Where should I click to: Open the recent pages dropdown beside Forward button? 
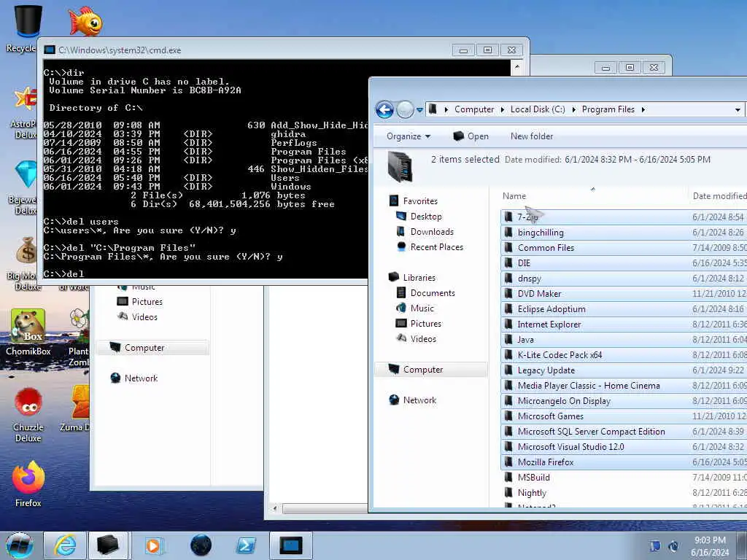(419, 110)
